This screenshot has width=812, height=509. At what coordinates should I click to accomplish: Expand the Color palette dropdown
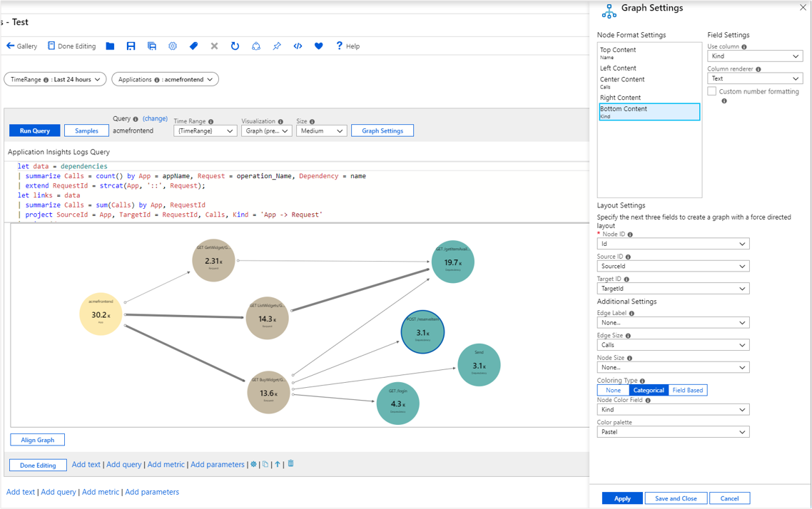(673, 432)
